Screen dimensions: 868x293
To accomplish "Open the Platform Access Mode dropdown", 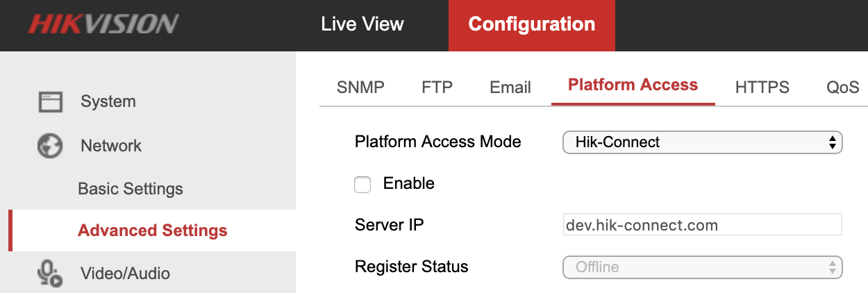I will (701, 142).
